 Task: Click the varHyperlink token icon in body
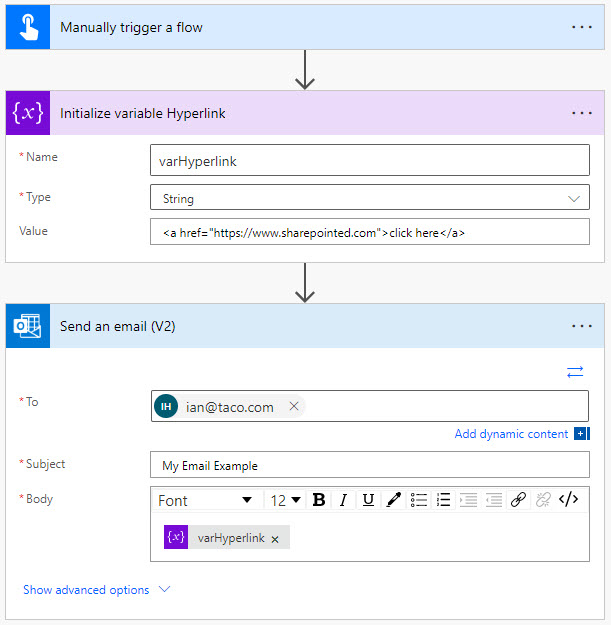[x=176, y=537]
